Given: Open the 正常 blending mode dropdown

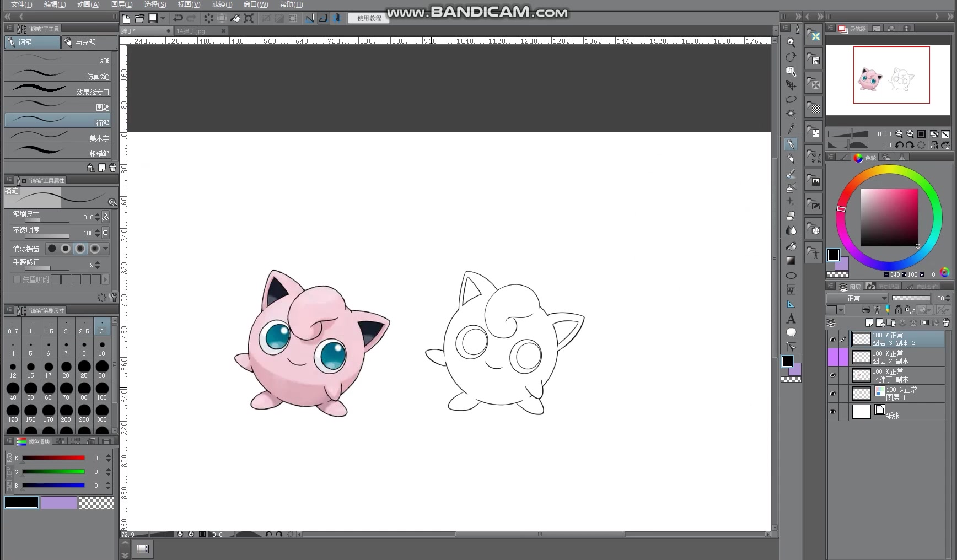Looking at the screenshot, I should click(x=857, y=298).
